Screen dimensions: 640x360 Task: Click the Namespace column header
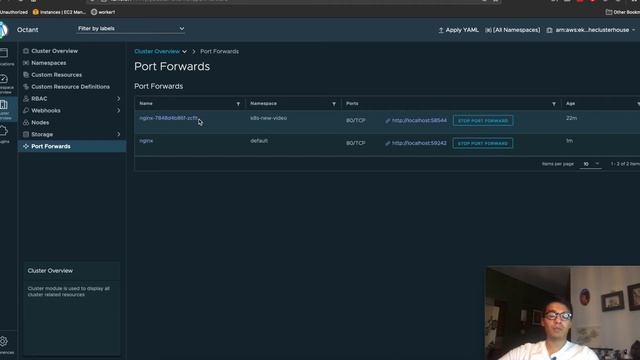[263, 104]
